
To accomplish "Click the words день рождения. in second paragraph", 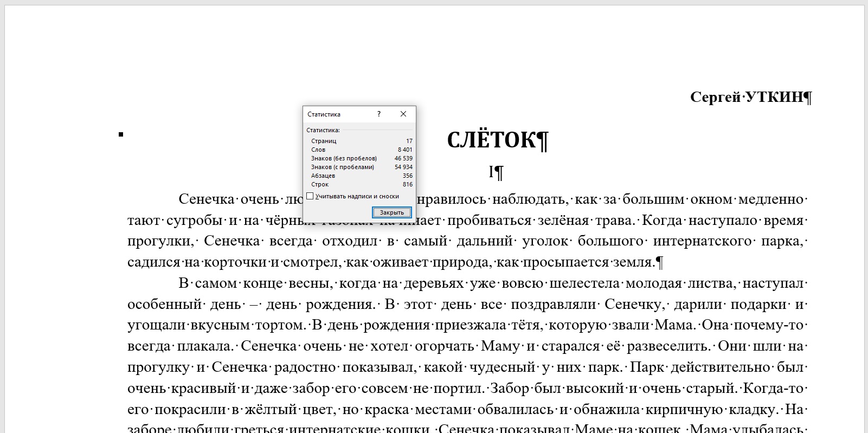I will (x=321, y=304).
